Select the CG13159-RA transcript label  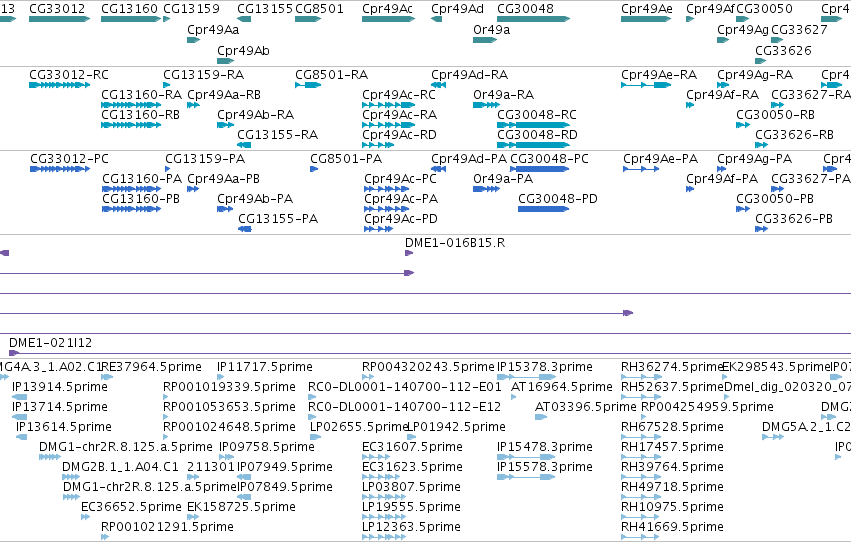(x=204, y=74)
